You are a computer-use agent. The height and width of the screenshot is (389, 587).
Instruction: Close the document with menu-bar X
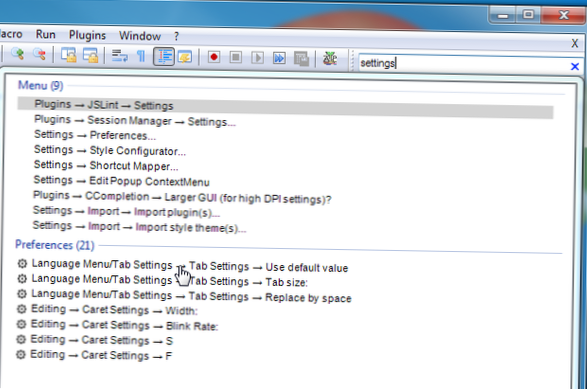pos(575,43)
